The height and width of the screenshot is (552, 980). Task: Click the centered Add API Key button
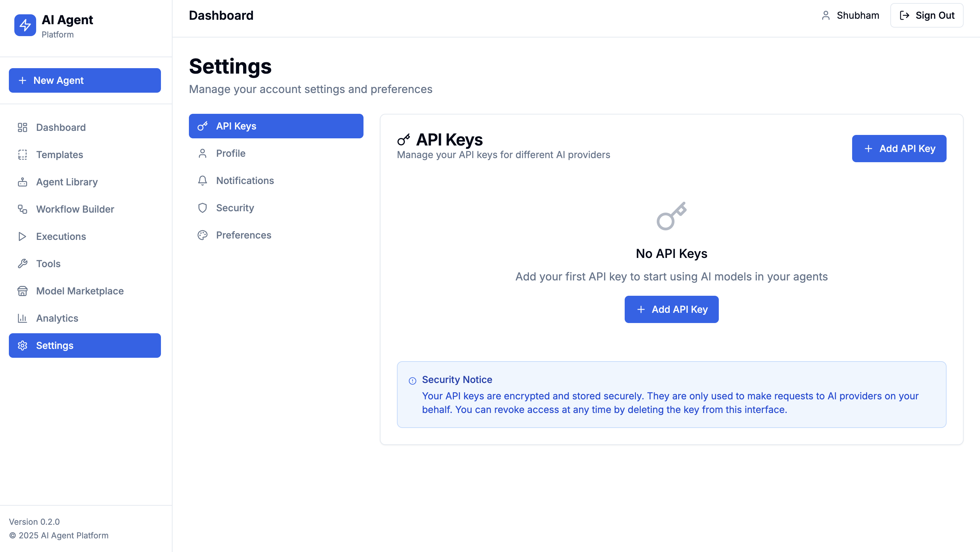(671, 309)
